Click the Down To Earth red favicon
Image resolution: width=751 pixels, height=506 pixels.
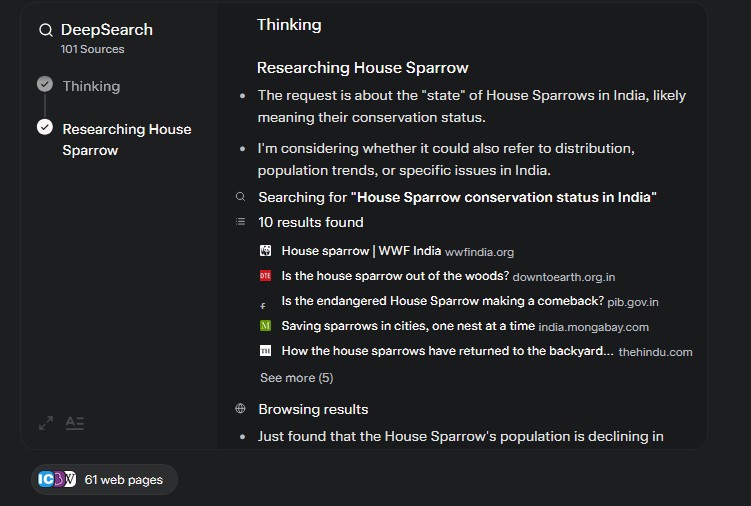[x=265, y=276]
